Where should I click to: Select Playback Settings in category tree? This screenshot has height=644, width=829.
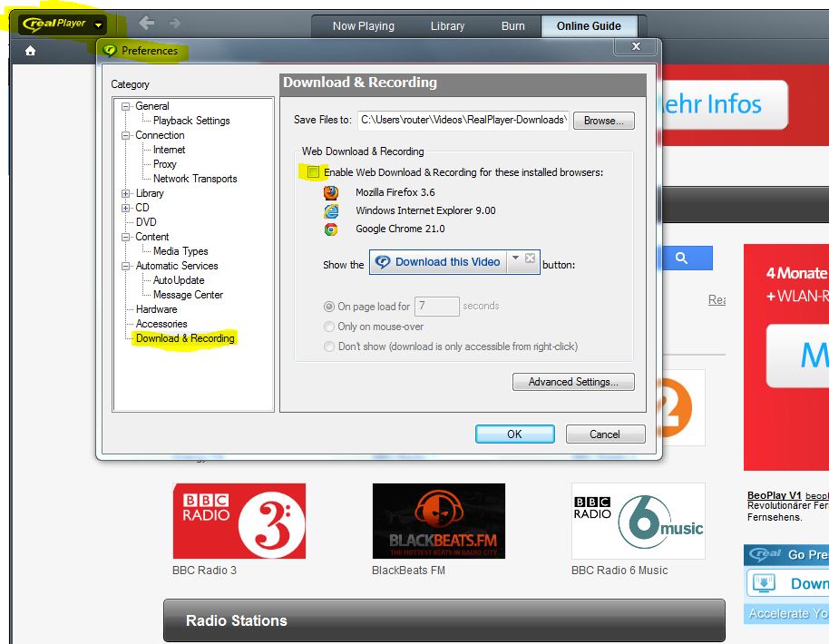tap(191, 121)
